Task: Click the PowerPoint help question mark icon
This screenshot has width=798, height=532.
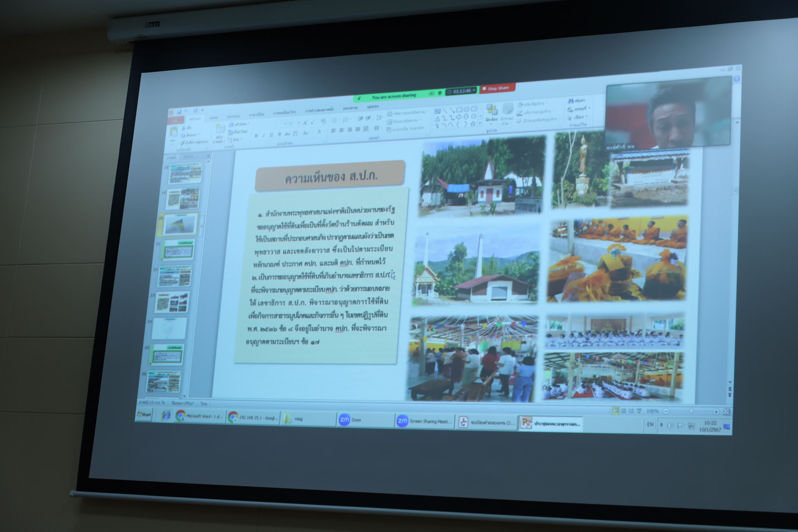Action: click(x=736, y=79)
